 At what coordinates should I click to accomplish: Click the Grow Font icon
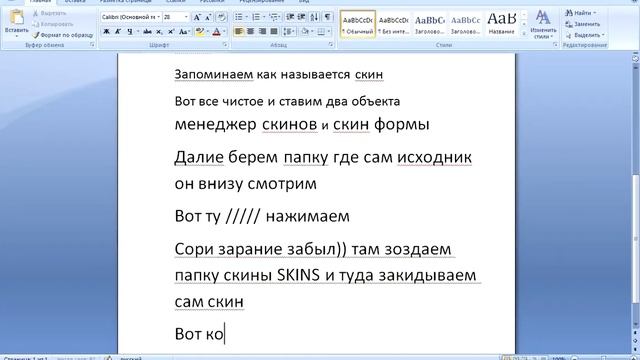(197, 17)
